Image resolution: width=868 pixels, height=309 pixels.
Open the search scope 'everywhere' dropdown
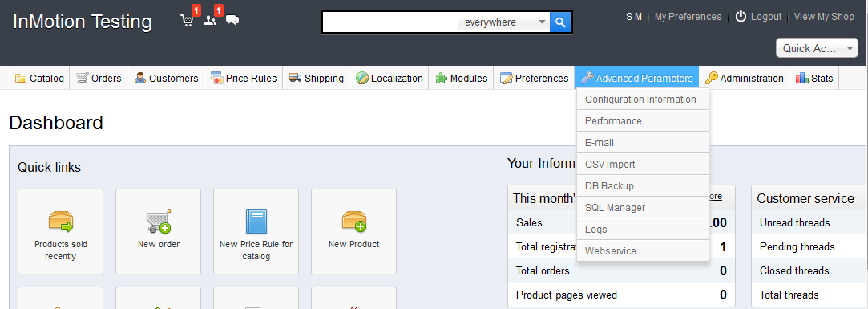(504, 22)
